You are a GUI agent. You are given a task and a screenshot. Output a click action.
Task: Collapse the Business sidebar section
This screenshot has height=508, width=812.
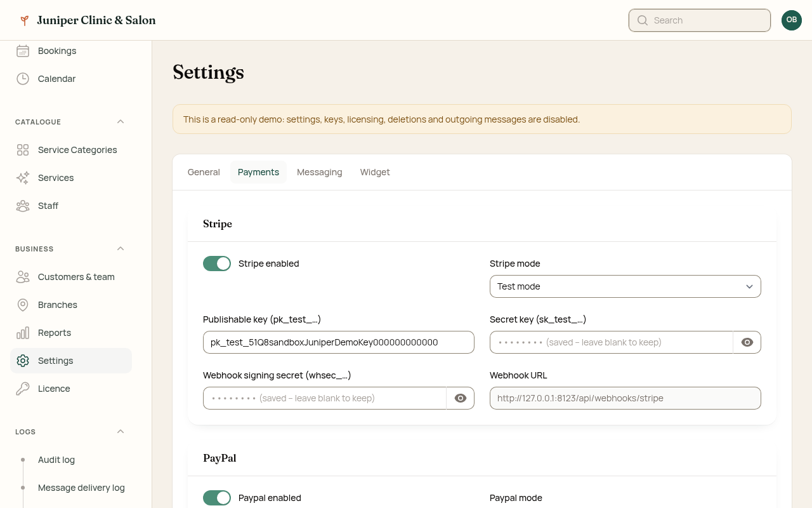(x=121, y=249)
